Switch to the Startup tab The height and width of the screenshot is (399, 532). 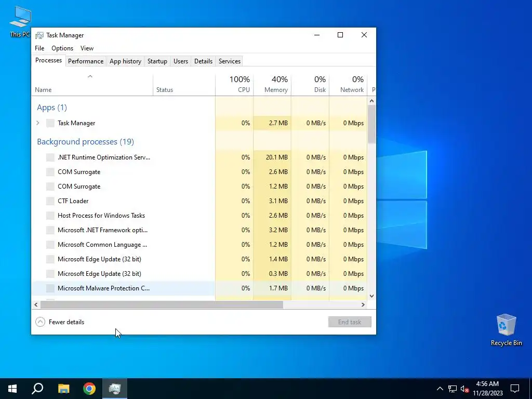coord(157,61)
